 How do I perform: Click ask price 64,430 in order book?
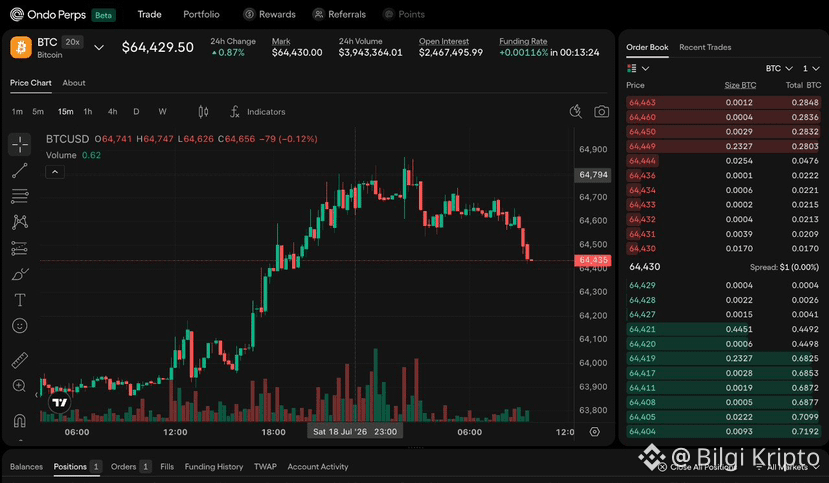642,248
